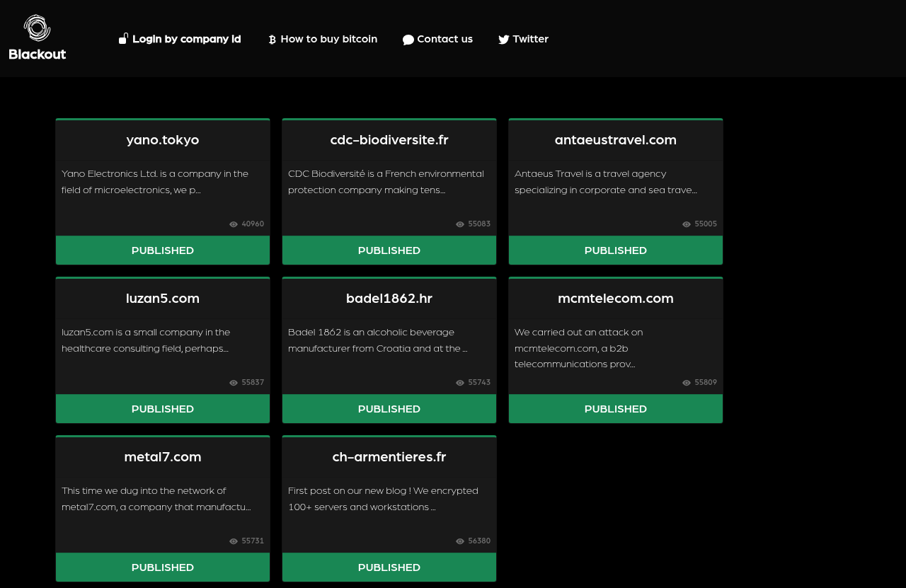Click PUBLISHED button under cdc-biodiversite.fr
This screenshot has width=906, height=588.
[x=389, y=250]
